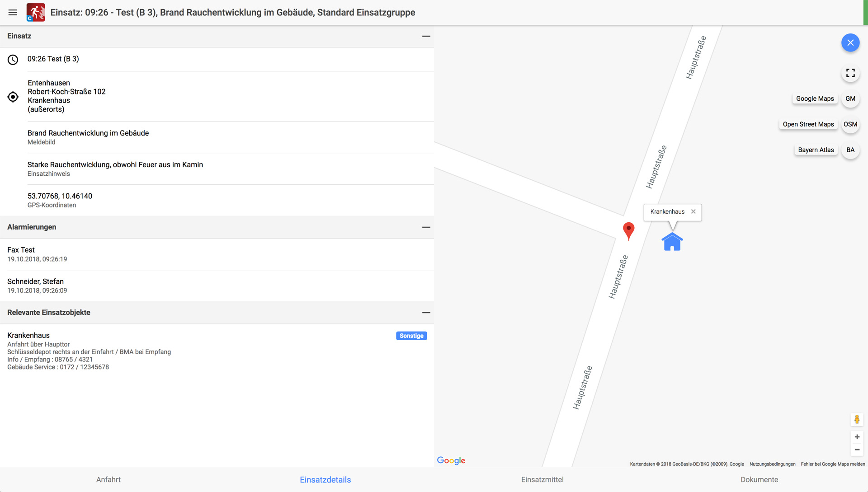Viewport: 868px width, 492px height.
Task: Open the hamburger navigation menu
Action: point(13,13)
